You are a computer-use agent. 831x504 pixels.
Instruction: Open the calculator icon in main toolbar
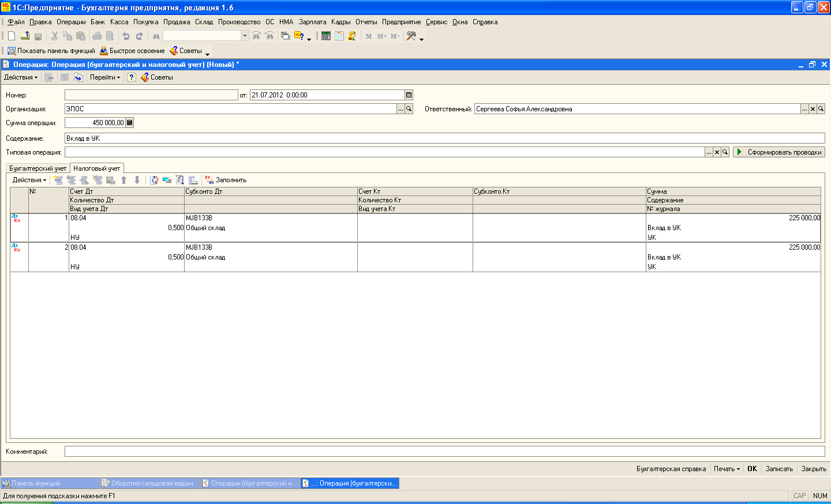[326, 36]
